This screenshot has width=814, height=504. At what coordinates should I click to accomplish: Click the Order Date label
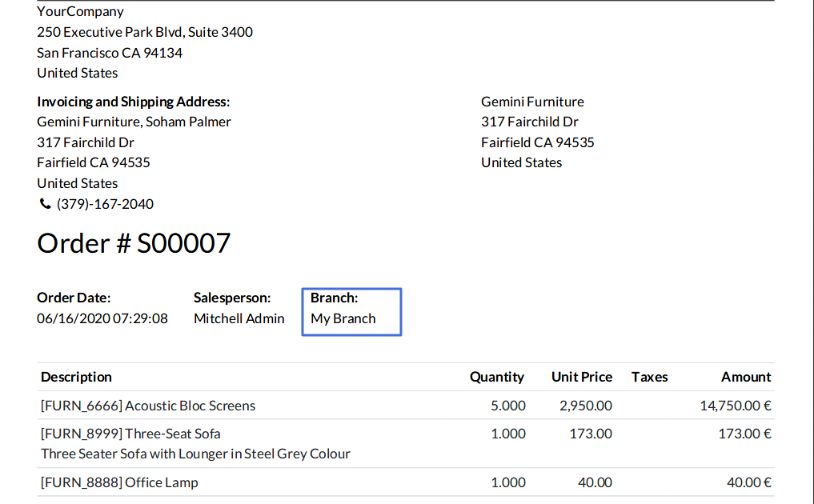(74, 298)
